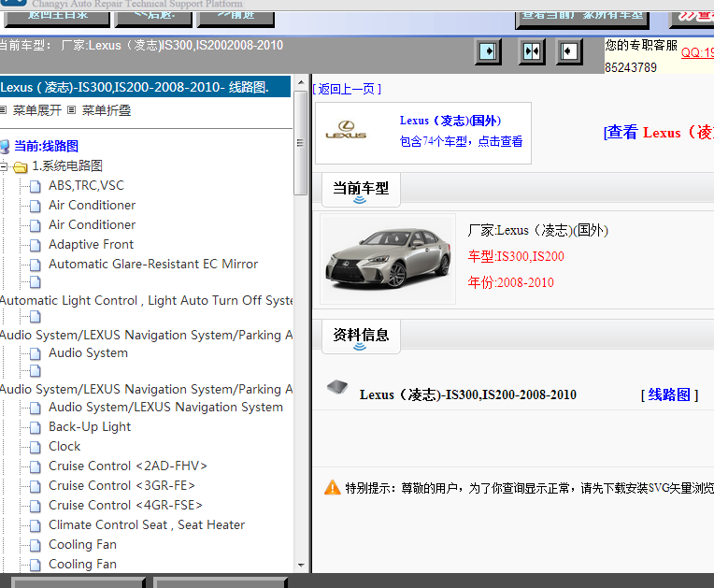Image resolution: width=714 pixels, height=588 pixels.
Task: Collapse the 1.系统电路图 tree node
Action: pos(4,166)
